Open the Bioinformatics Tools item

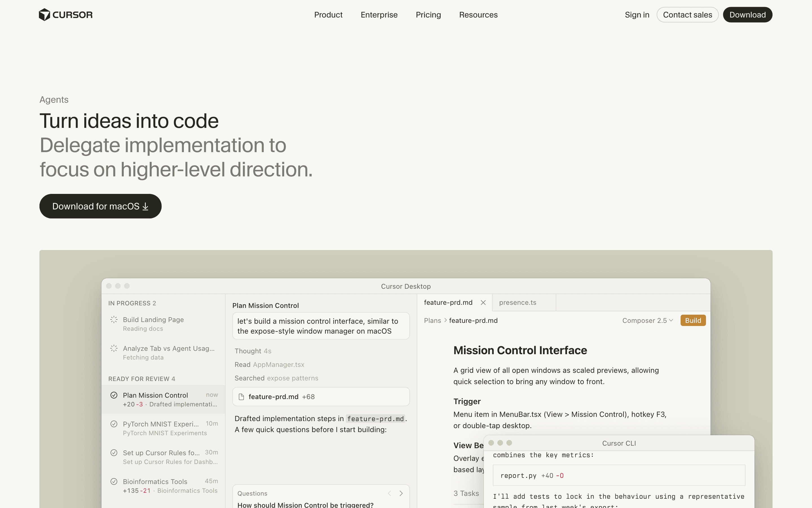point(163,486)
